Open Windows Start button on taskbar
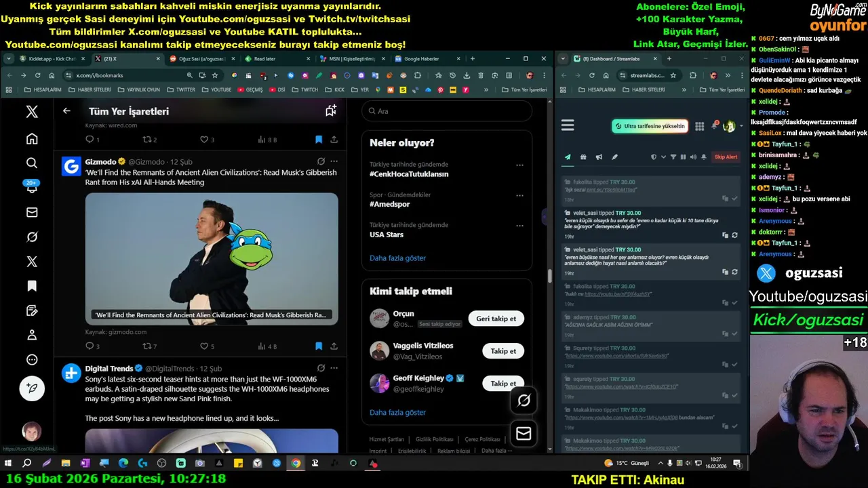The image size is (868, 488). point(8,464)
